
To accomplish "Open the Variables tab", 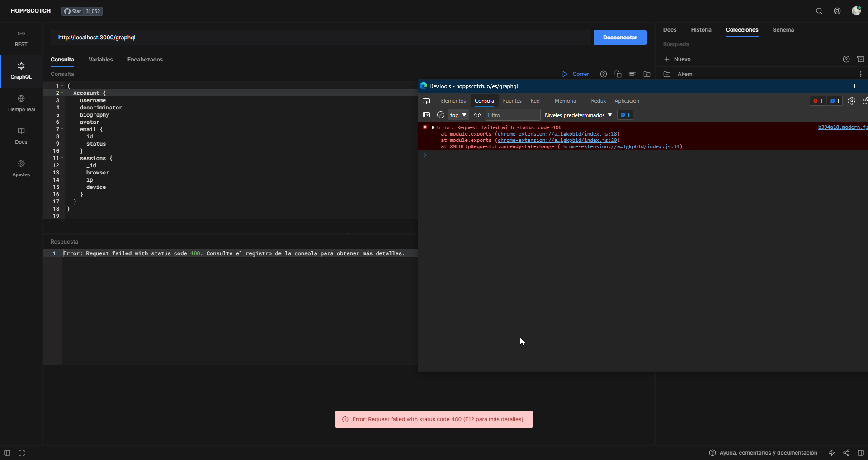I will [100, 59].
